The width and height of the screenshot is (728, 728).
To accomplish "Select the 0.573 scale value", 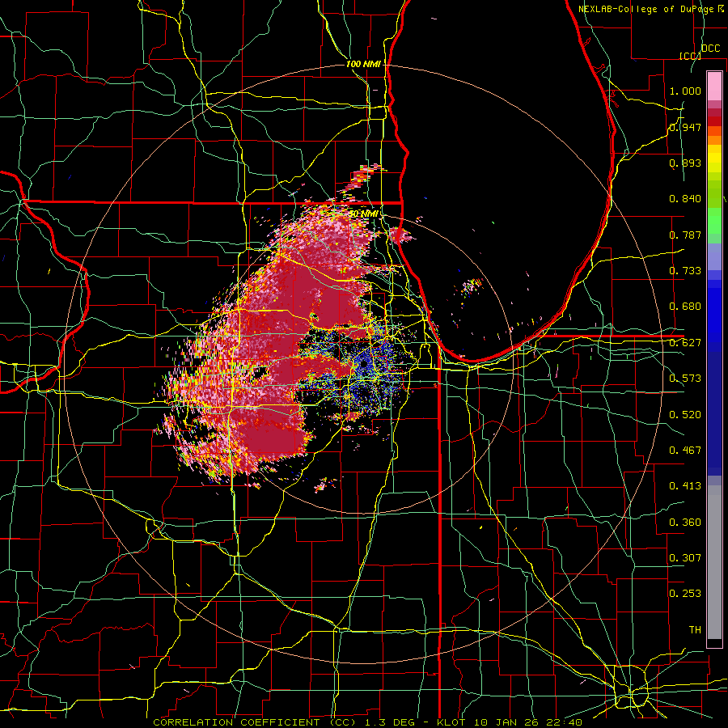I will tap(685, 379).
